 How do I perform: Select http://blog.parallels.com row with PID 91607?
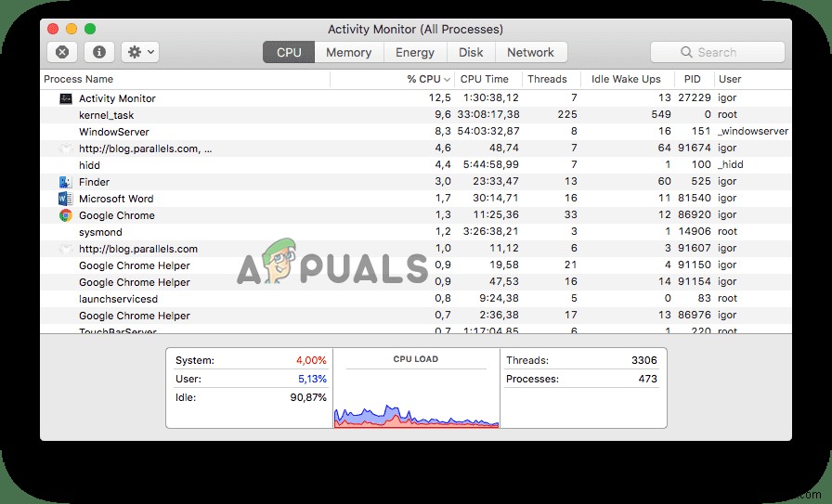(416, 249)
